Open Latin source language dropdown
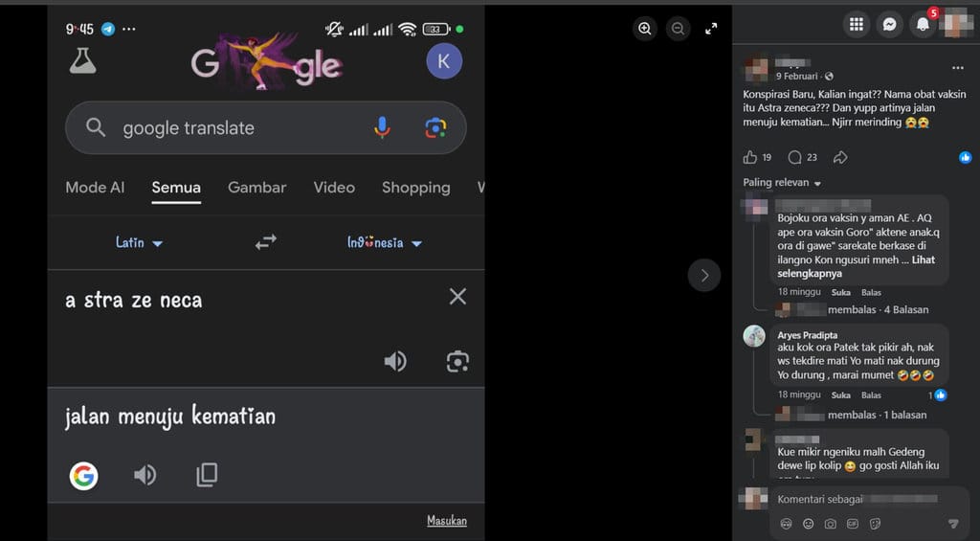The image size is (980, 541). coord(139,242)
